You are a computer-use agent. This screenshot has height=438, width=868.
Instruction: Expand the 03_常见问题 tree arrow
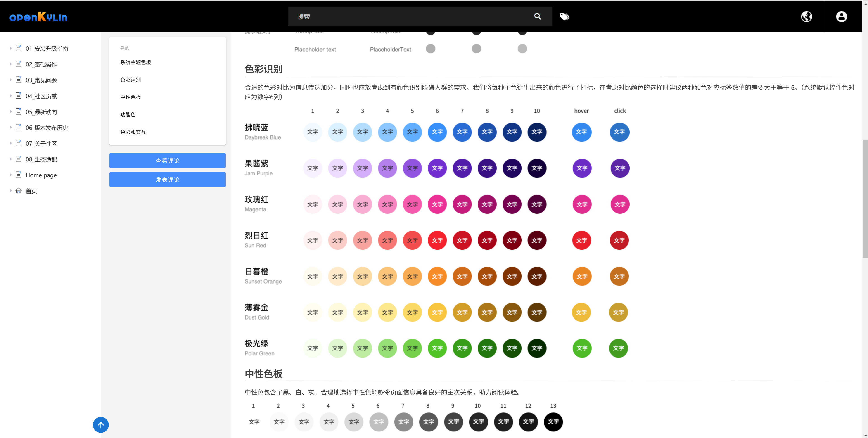[x=11, y=80]
